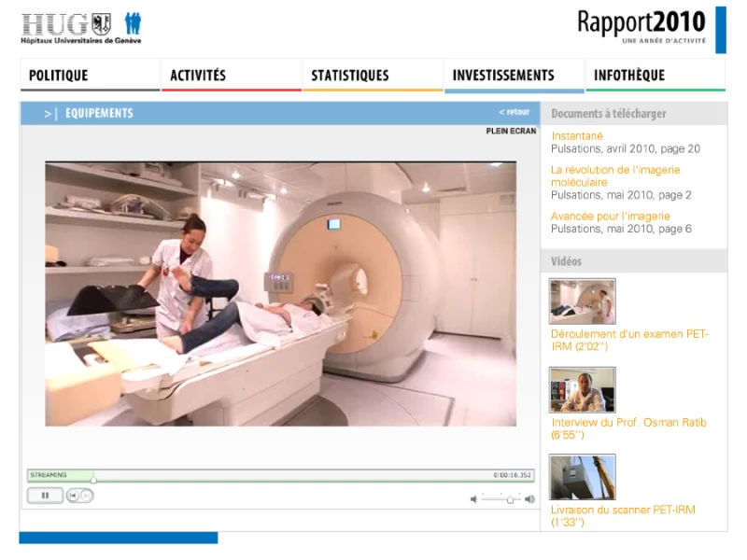Click the main video frame
This screenshot has width=747, height=560.
pos(281,294)
